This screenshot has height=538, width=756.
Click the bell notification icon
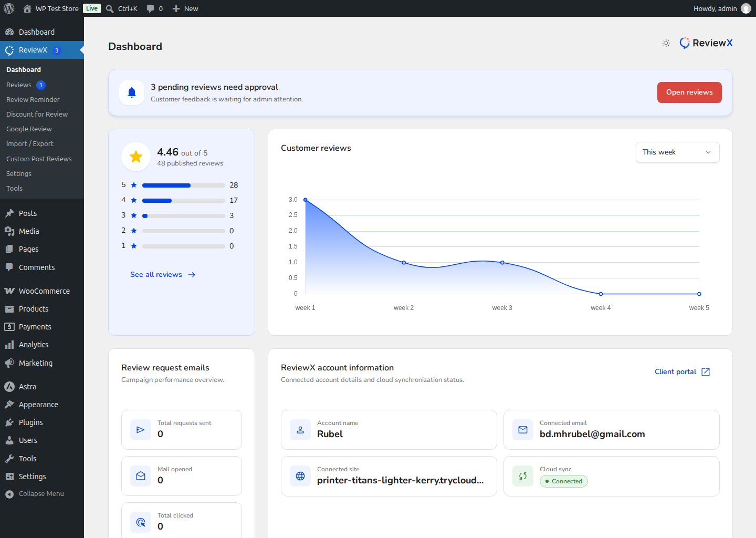[x=132, y=92]
